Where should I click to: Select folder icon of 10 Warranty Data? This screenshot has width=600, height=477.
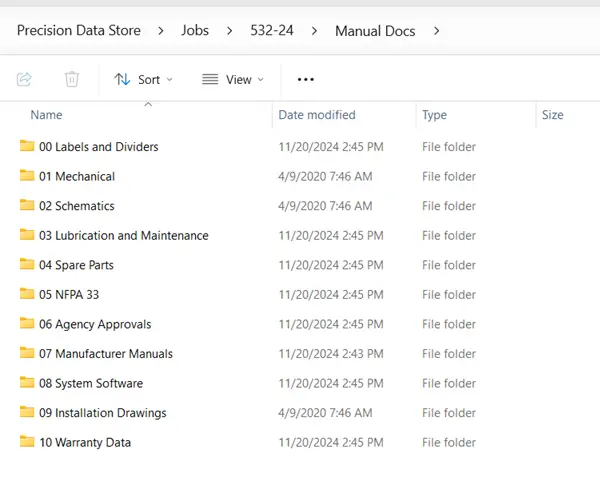pos(27,441)
